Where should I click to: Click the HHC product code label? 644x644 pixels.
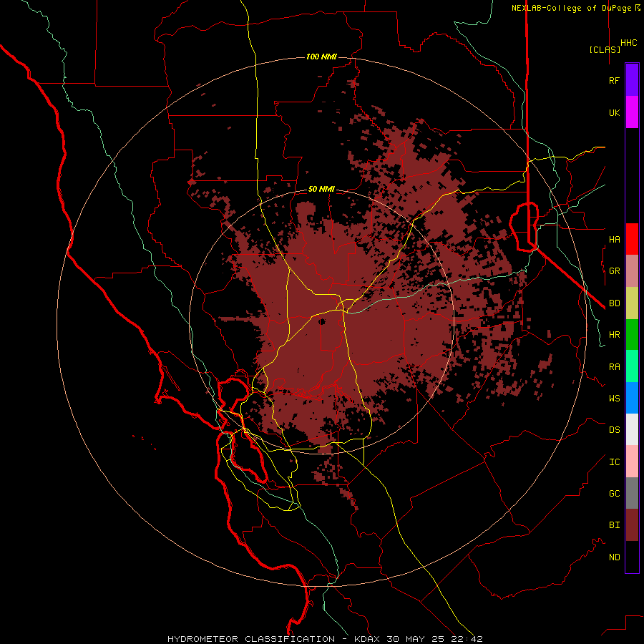click(x=629, y=43)
